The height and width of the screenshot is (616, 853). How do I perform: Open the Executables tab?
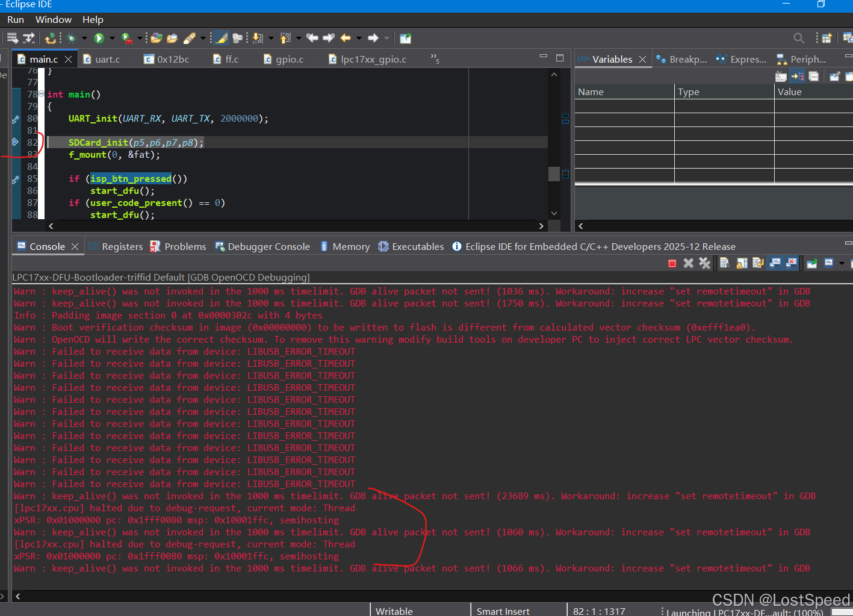click(x=411, y=246)
